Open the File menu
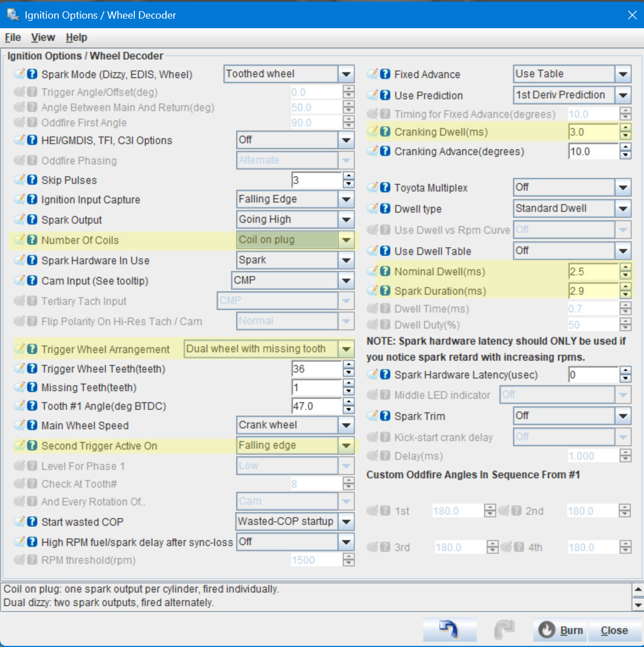Image resolution: width=644 pixels, height=647 pixels. point(13,37)
